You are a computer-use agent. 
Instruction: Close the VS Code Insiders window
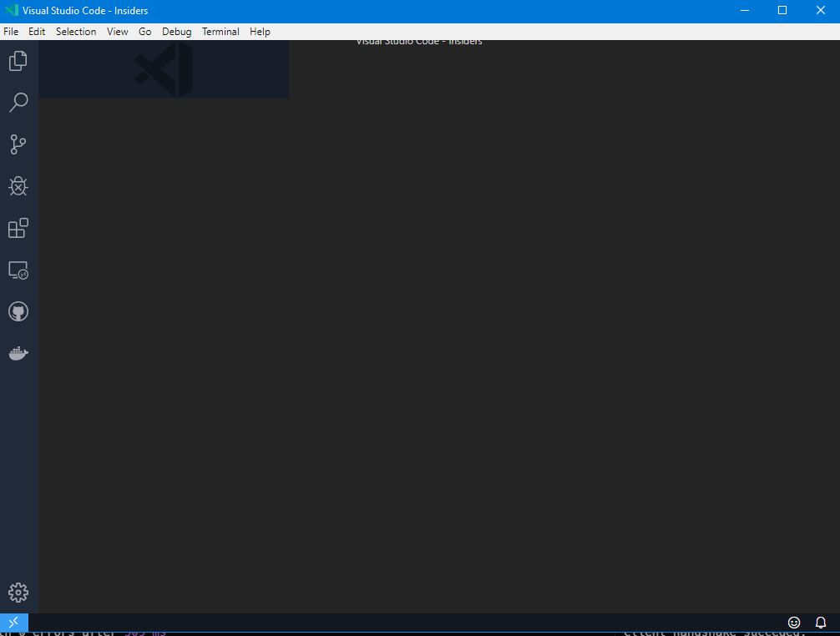coord(820,10)
